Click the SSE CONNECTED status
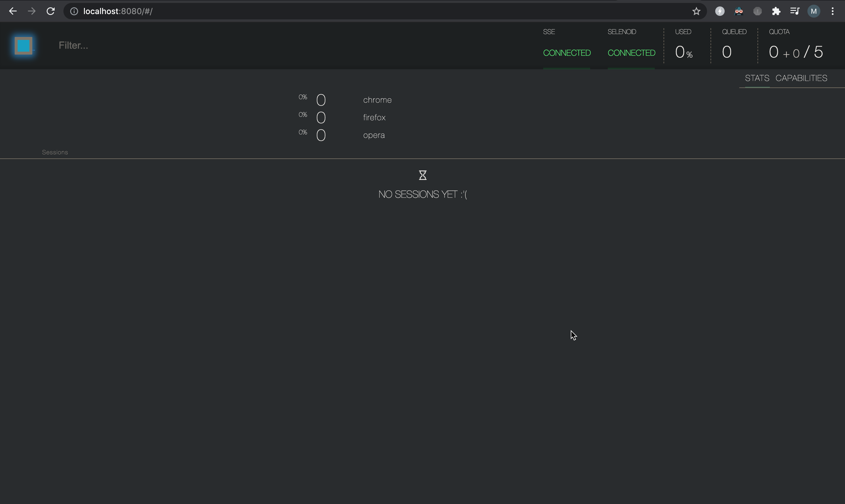This screenshot has height=504, width=845. [567, 53]
